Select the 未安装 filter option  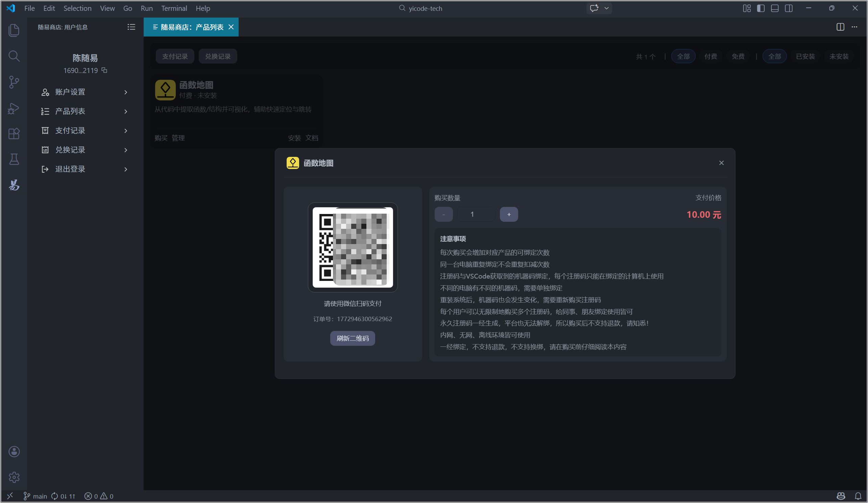[839, 56]
